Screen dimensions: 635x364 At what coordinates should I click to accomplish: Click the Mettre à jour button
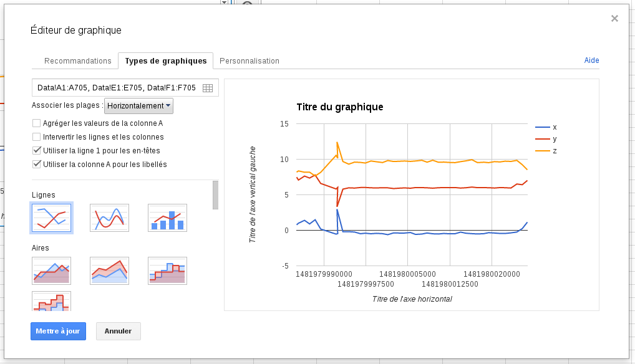click(58, 331)
